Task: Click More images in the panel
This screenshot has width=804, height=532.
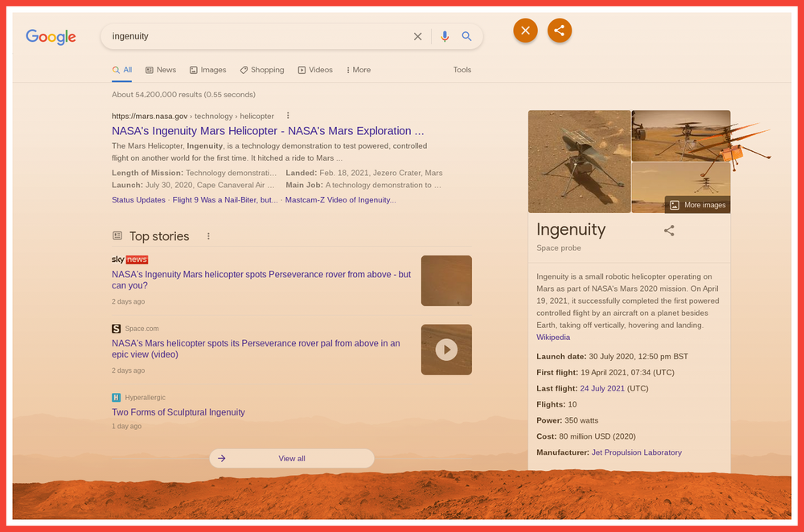Action: [x=697, y=205]
